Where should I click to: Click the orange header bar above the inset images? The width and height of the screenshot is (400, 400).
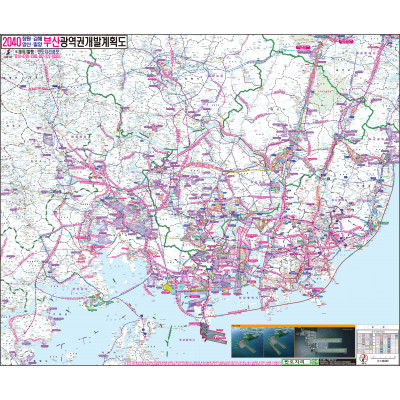coord(293,326)
